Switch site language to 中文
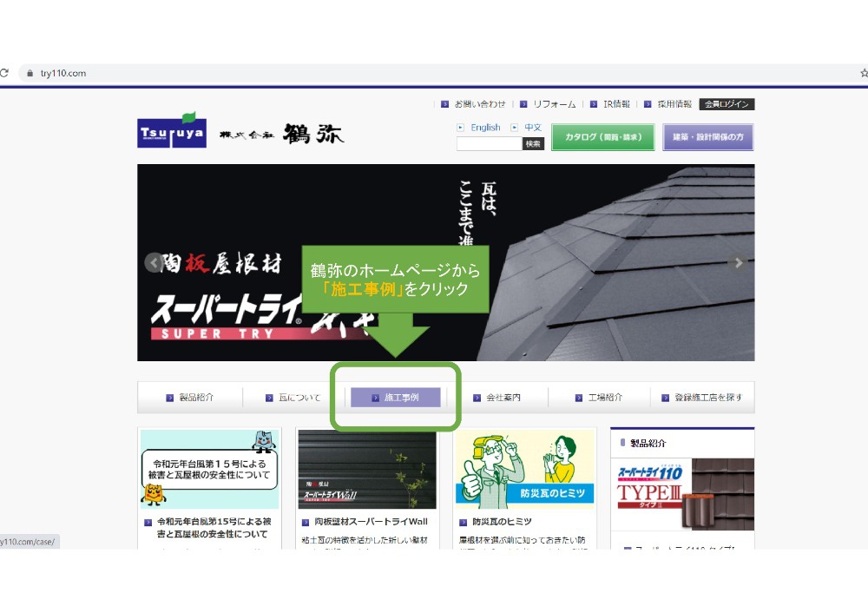 533,128
